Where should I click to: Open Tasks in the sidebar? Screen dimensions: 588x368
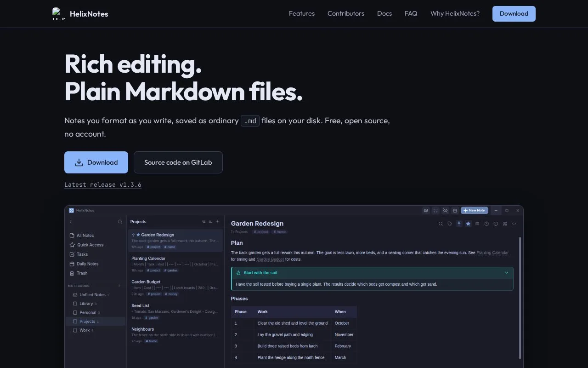click(96, 254)
